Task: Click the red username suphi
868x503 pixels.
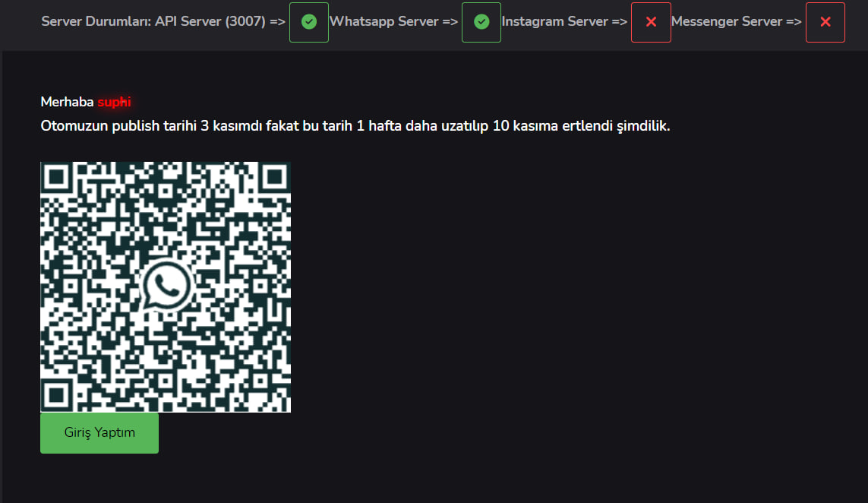Action: pyautogui.click(x=114, y=102)
